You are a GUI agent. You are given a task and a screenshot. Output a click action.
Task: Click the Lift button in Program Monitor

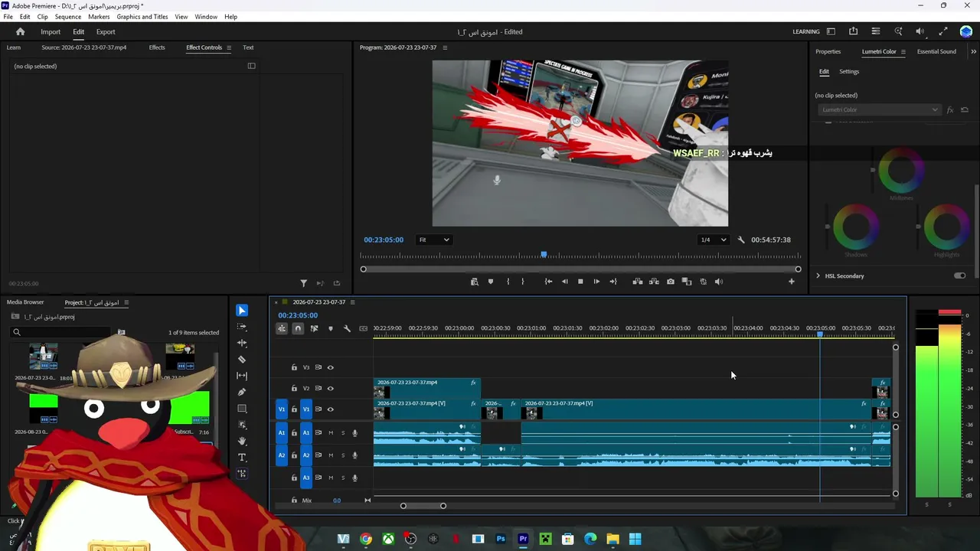pyautogui.click(x=638, y=282)
